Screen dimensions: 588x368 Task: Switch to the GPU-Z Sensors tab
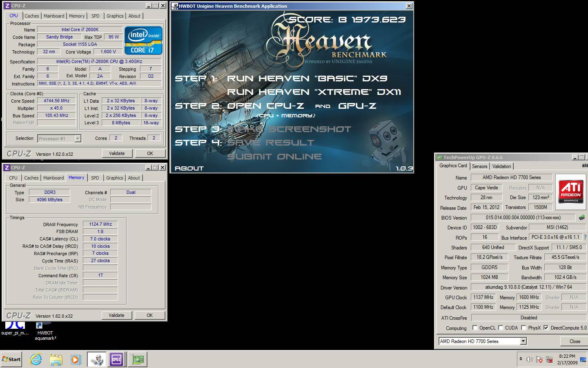(480, 166)
